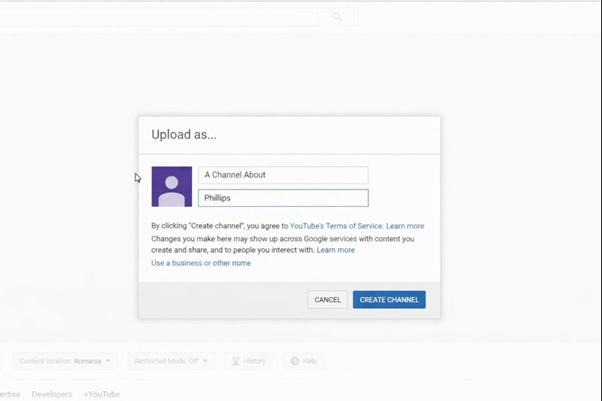Click Learn more after 'people you interact with'
This screenshot has height=401, width=602.
point(336,250)
